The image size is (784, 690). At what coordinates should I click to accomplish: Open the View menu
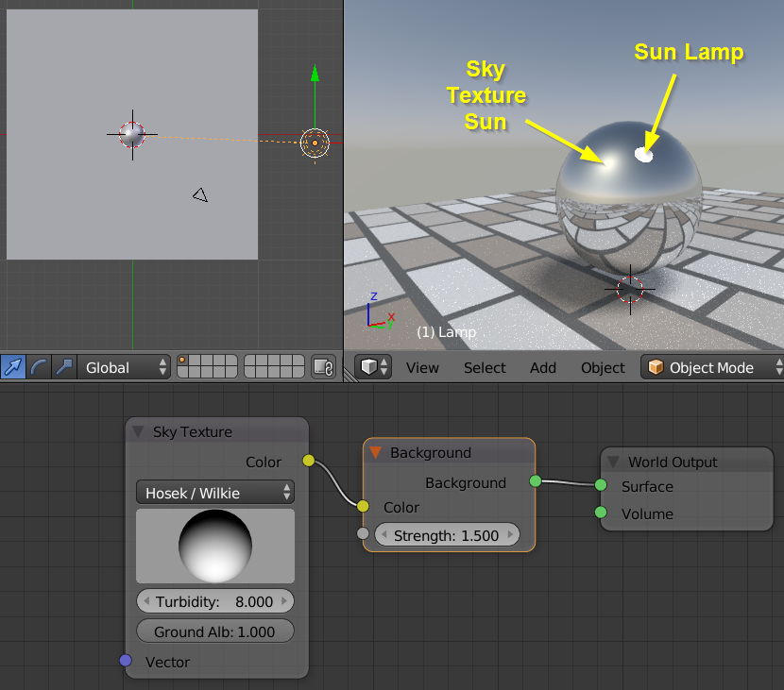coord(422,367)
